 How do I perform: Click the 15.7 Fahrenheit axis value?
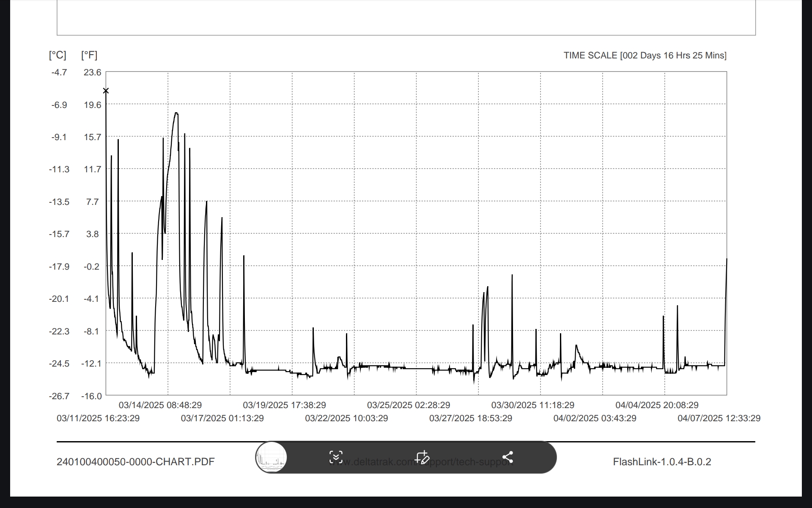[92, 137]
